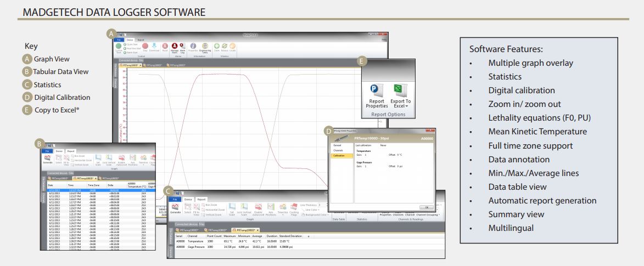Screen dimensions: 644x266
Task: Open Export To Excel dropdown
Action: (400, 97)
